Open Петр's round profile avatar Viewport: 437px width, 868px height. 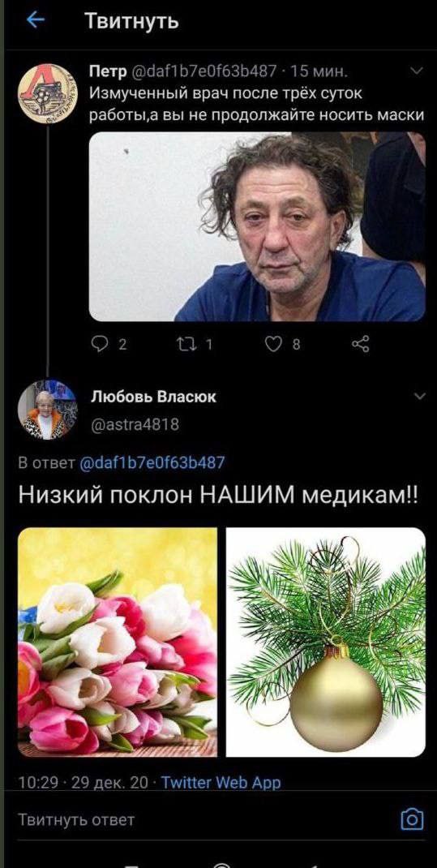point(47,93)
